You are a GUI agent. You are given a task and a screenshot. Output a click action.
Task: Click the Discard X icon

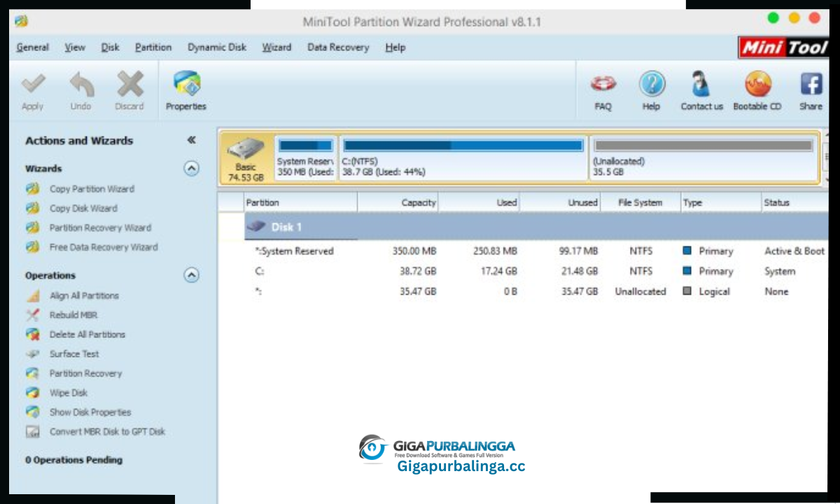pos(129,85)
